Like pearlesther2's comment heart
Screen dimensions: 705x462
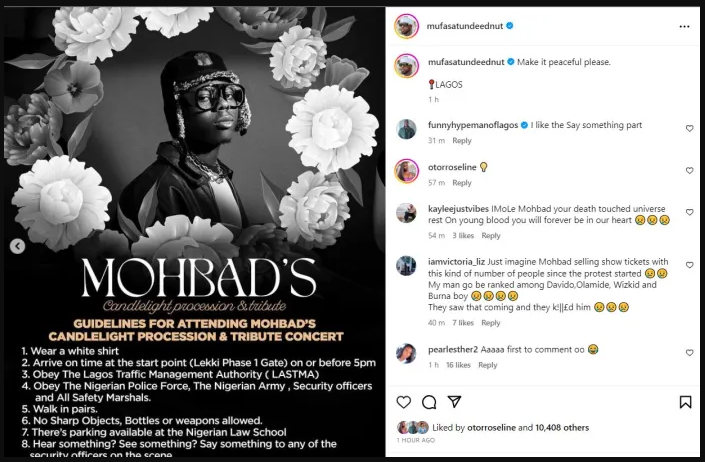689,353
